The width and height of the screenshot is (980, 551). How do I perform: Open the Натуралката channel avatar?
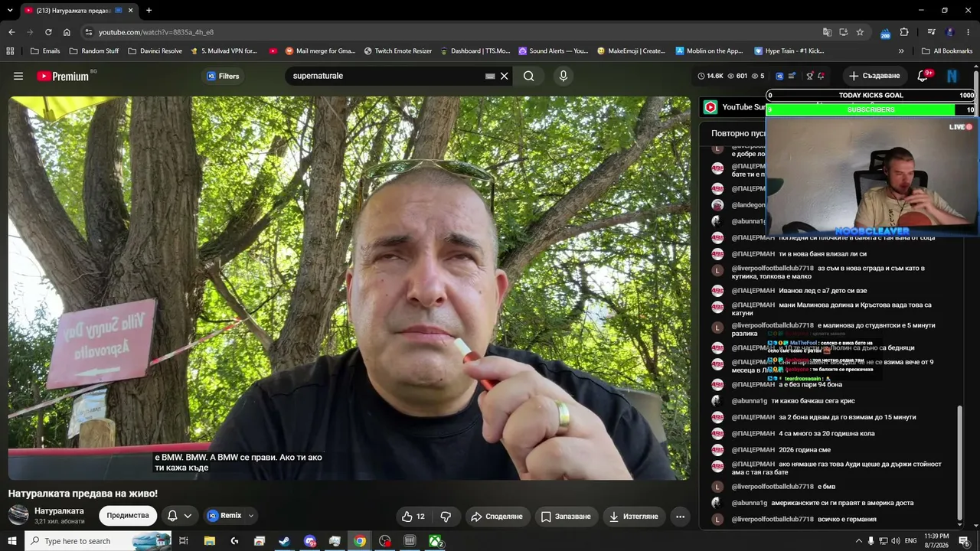[x=18, y=515]
